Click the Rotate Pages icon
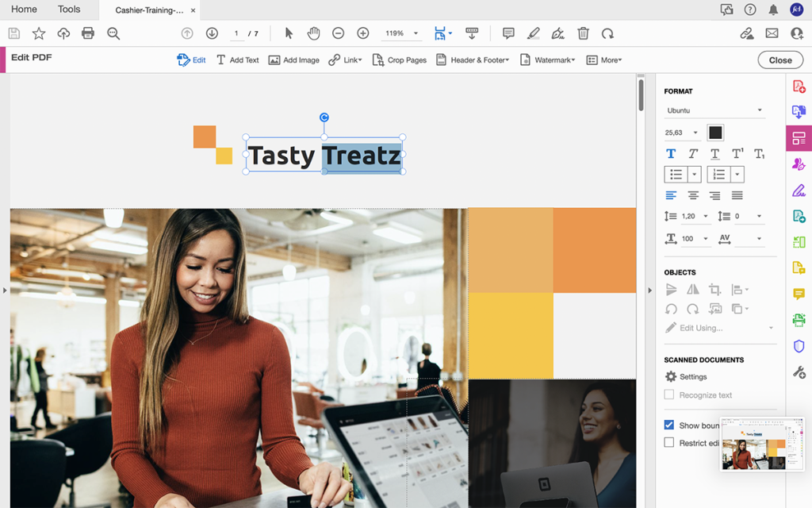The width and height of the screenshot is (812, 508). [607, 33]
